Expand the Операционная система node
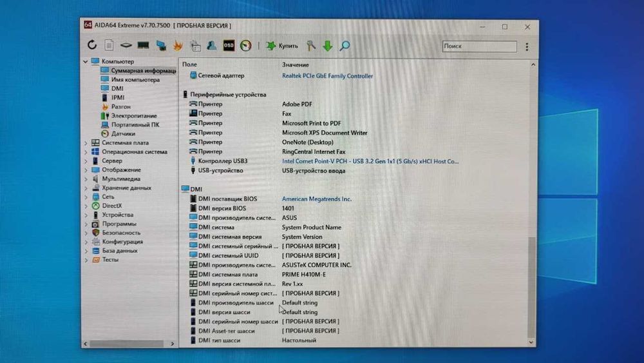 pos(86,152)
